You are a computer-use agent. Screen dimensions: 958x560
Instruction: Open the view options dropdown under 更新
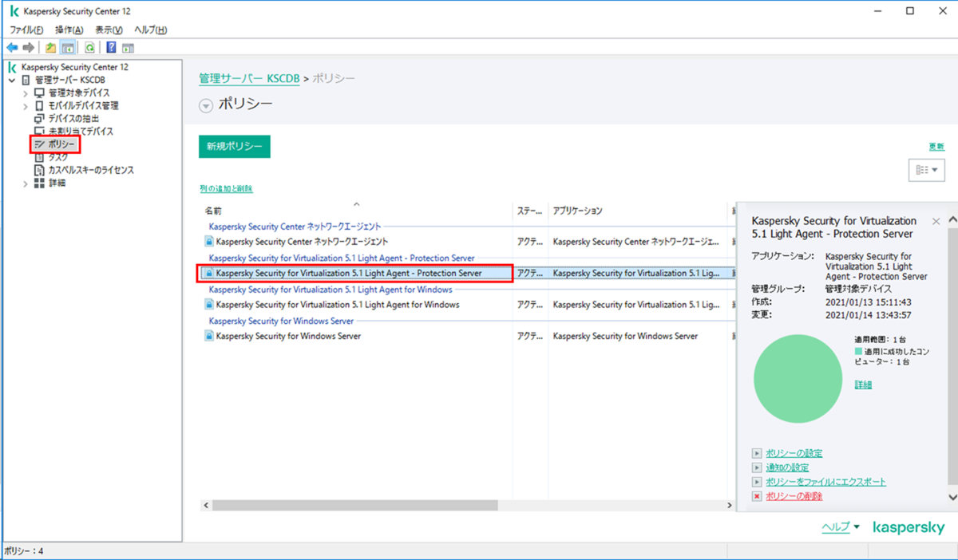tap(926, 170)
